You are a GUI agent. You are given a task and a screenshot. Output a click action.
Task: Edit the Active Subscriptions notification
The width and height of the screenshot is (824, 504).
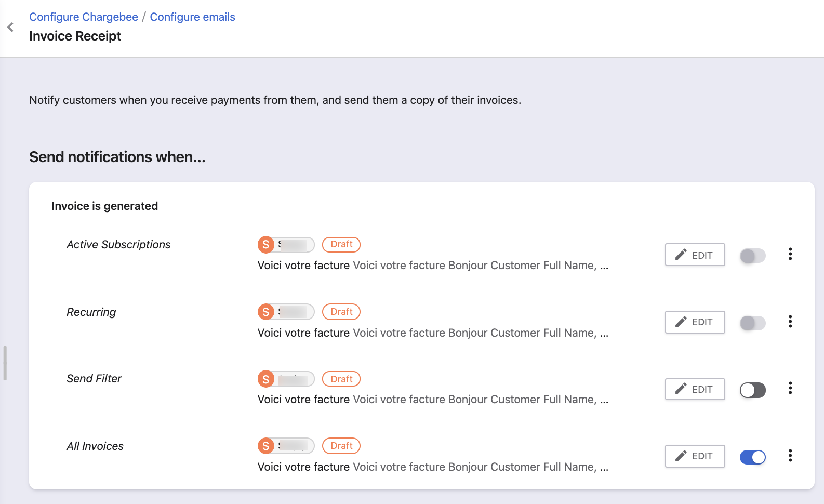pyautogui.click(x=695, y=255)
